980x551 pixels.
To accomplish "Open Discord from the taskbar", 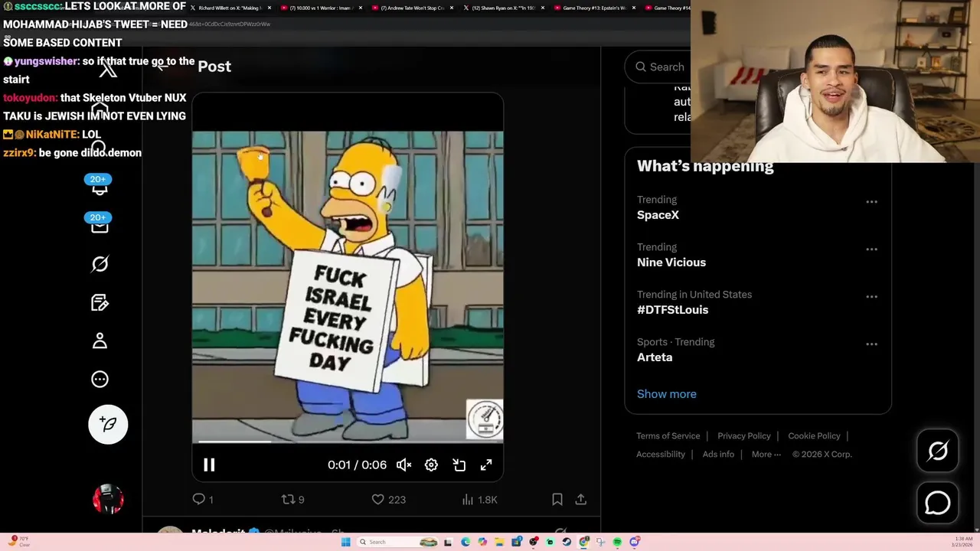I will [634, 542].
